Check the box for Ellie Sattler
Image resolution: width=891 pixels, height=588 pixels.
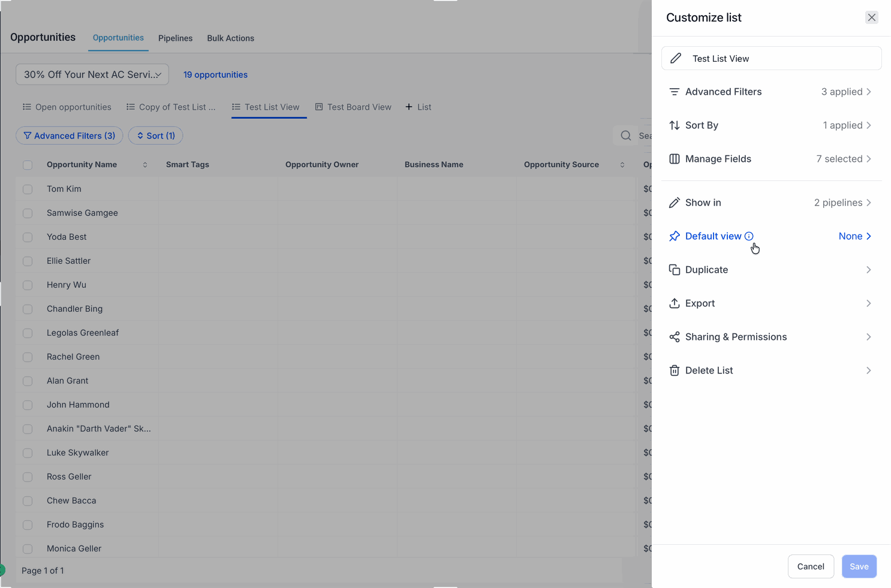pyautogui.click(x=28, y=261)
